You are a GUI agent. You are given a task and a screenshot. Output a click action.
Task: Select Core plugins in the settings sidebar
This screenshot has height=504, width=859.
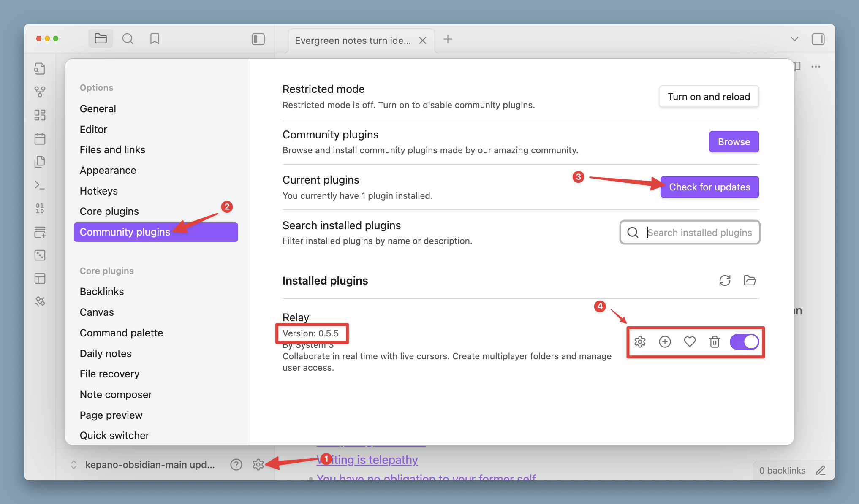pos(109,211)
